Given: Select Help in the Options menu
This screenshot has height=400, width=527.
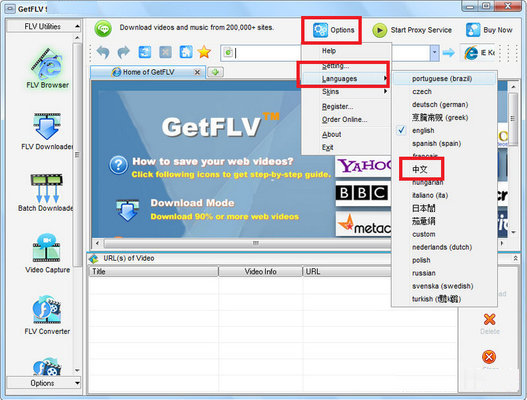Looking at the screenshot, I should [346, 51].
